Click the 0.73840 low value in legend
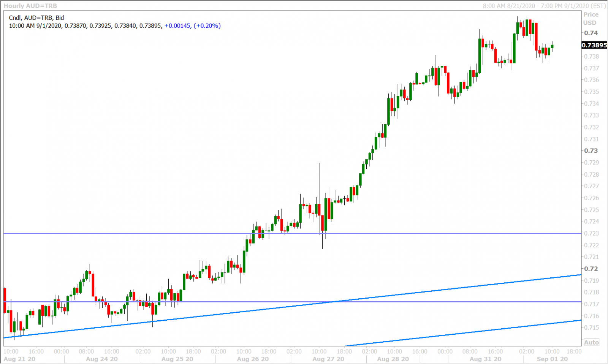Image resolution: width=608 pixels, height=364 pixels. [x=125, y=26]
